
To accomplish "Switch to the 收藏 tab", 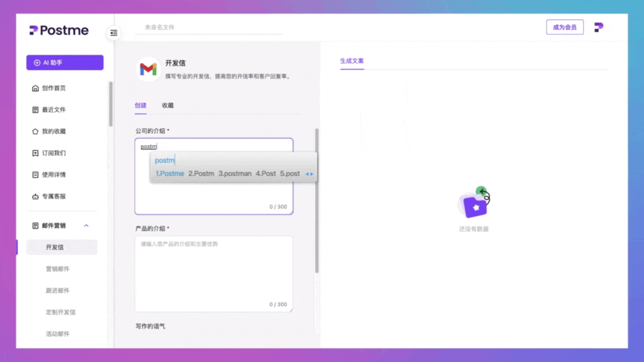I will [x=167, y=106].
